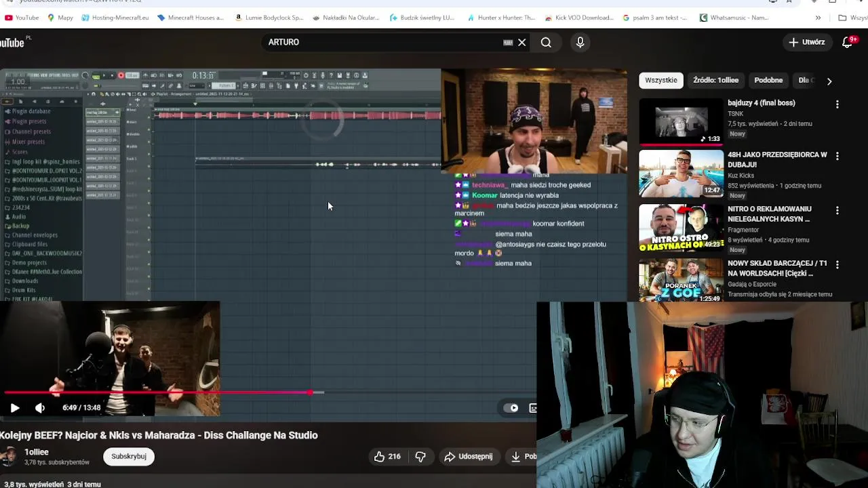
Task: Open the 1olliee channel avatar
Action: (9, 456)
